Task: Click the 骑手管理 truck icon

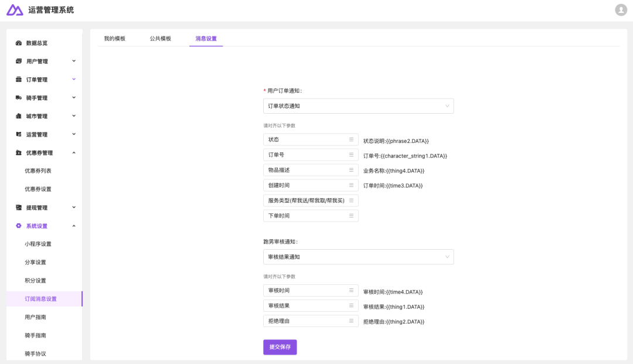Action: 19,98
